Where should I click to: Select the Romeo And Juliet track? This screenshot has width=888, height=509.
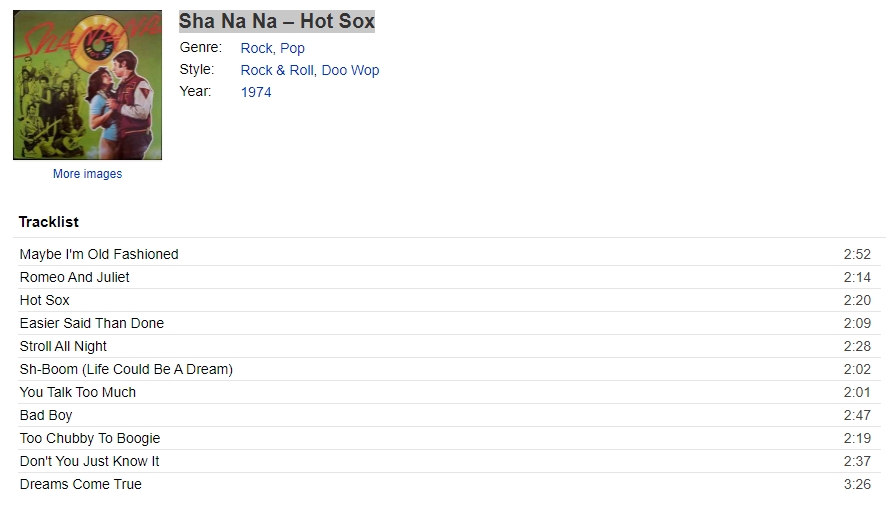pos(75,277)
